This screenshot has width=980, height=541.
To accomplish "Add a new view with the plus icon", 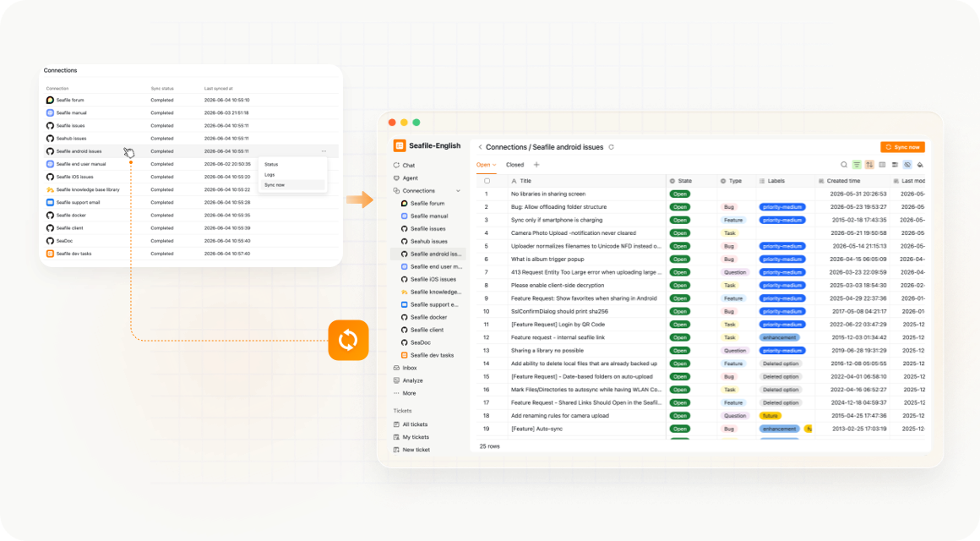I will (536, 165).
